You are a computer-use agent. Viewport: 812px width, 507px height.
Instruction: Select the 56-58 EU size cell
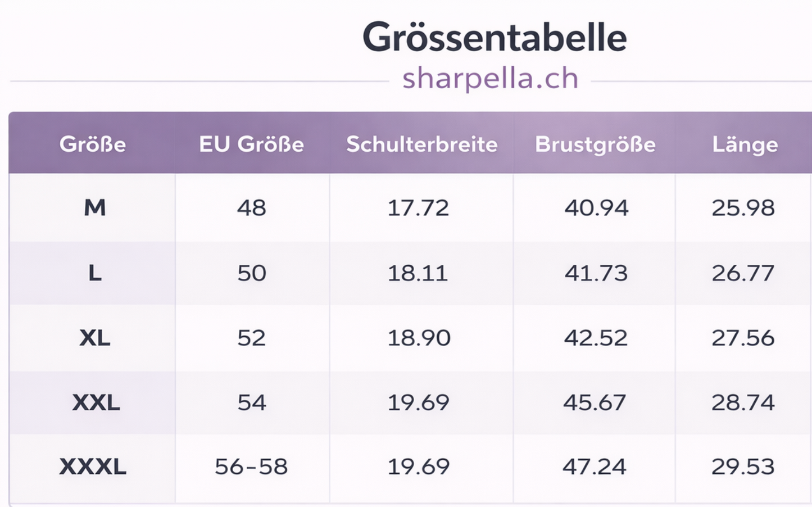(x=251, y=467)
